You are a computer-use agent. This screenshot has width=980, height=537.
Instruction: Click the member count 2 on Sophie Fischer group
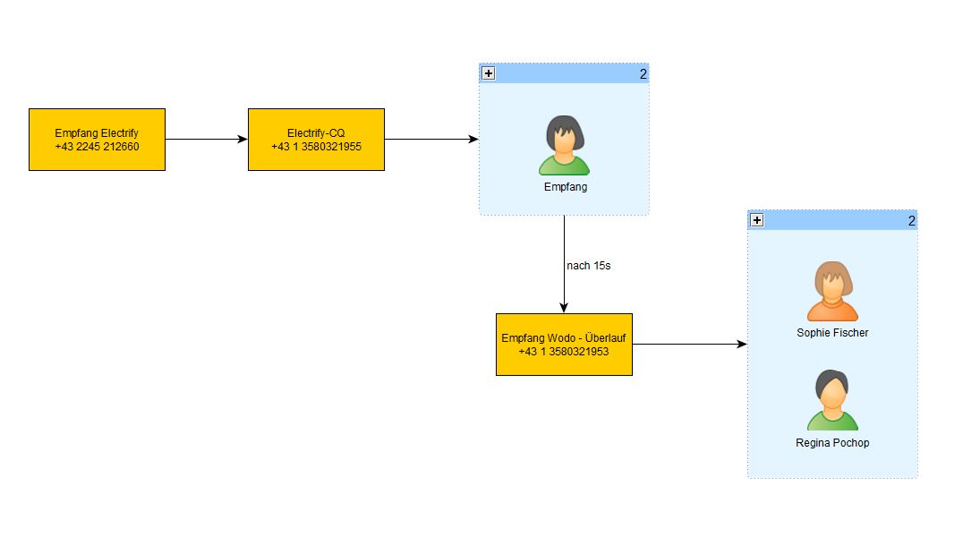912,221
